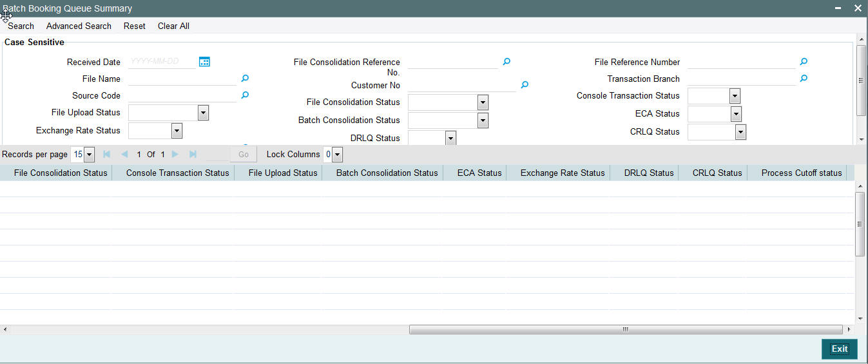Focus the Source Code input field
The height and width of the screenshot is (364, 868).
click(x=182, y=95)
